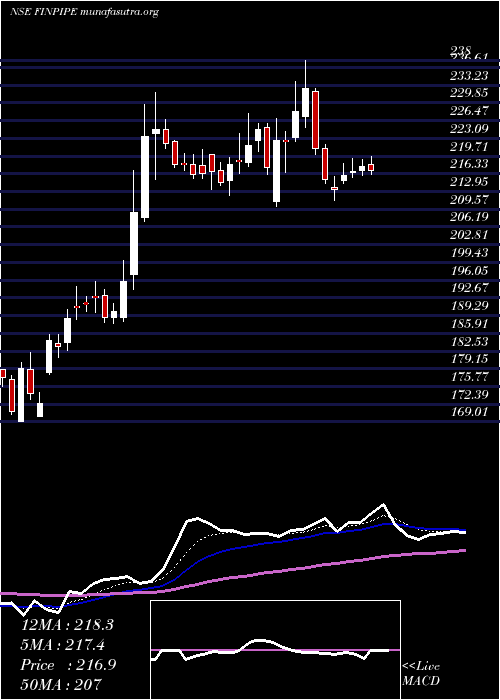Select the 185.91 price axis label
Viewport: 500px width, 700px height.
(469, 324)
